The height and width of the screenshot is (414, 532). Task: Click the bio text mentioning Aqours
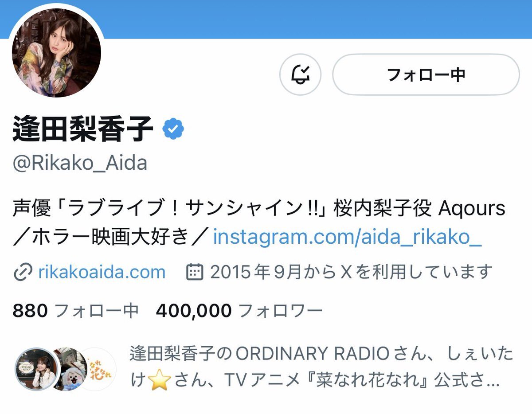tap(259, 223)
